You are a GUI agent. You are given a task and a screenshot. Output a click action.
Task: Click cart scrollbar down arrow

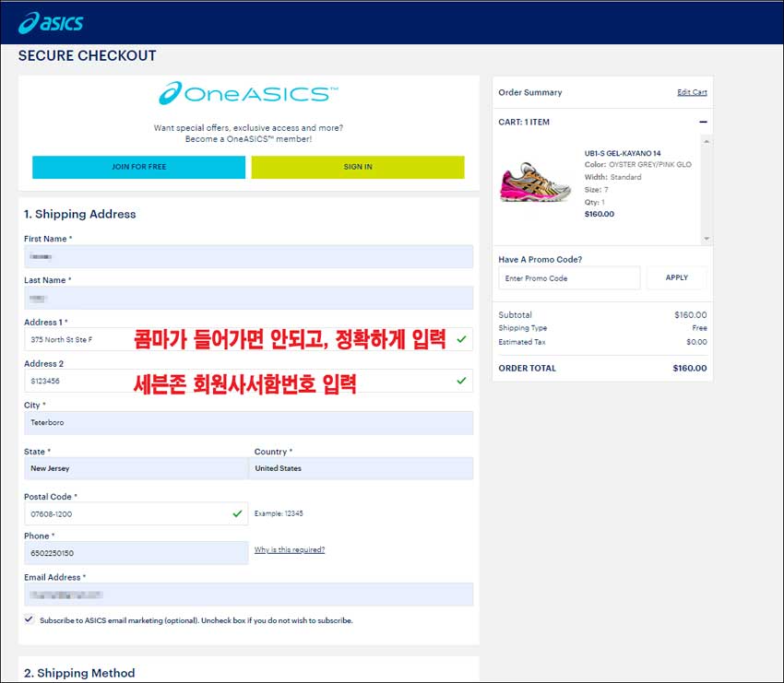[x=706, y=239]
